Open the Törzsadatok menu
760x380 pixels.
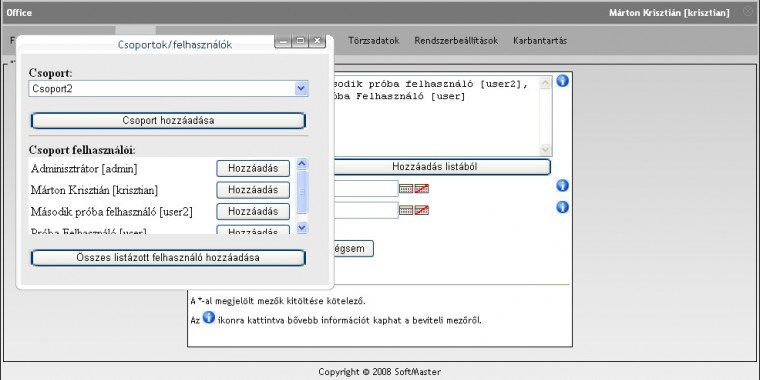(x=374, y=41)
